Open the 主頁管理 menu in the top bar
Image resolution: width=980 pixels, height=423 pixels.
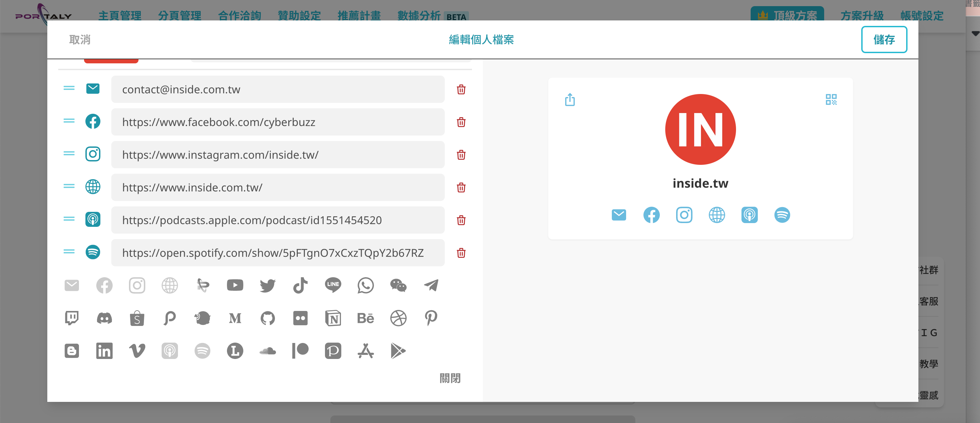(120, 15)
